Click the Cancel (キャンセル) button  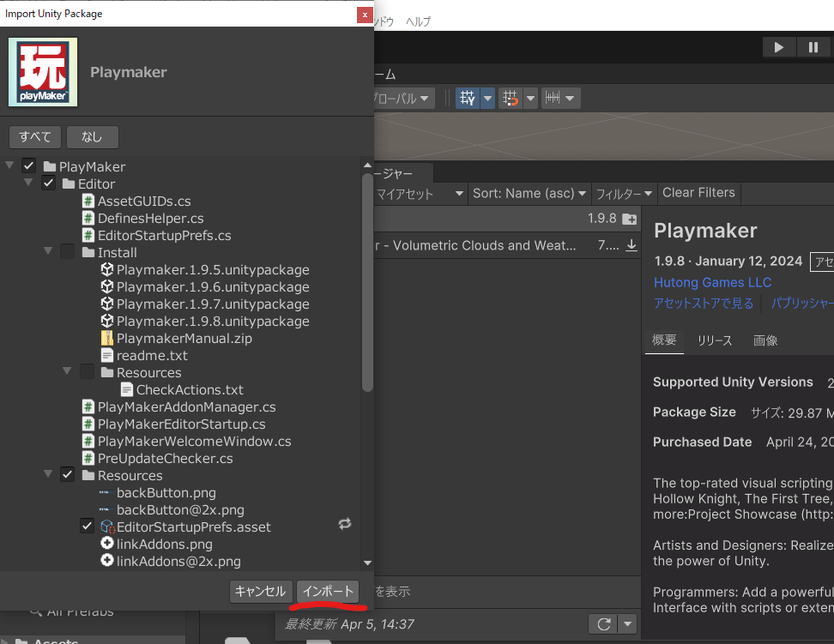pos(261,592)
